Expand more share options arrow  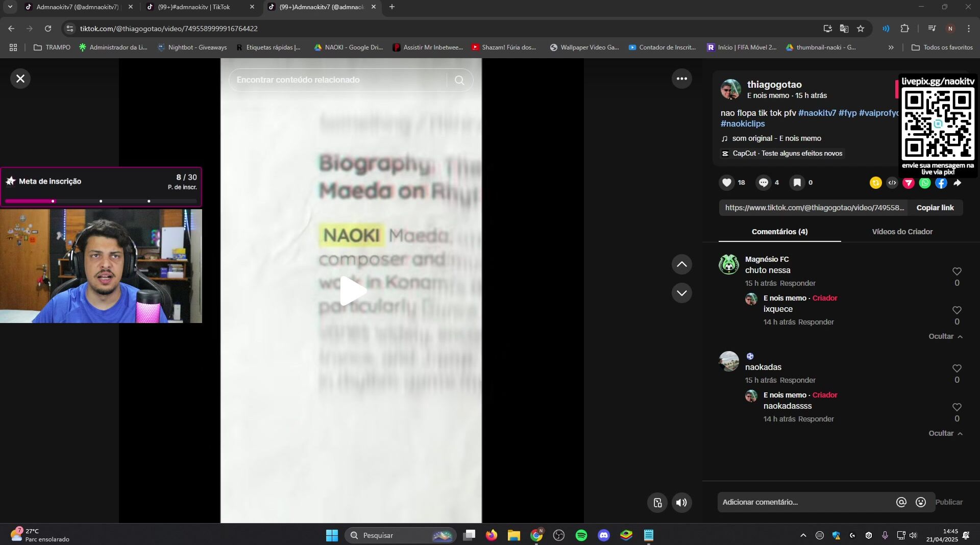click(x=957, y=183)
